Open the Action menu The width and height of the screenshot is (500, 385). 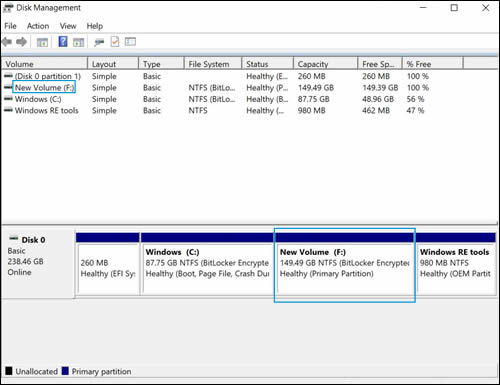38,26
